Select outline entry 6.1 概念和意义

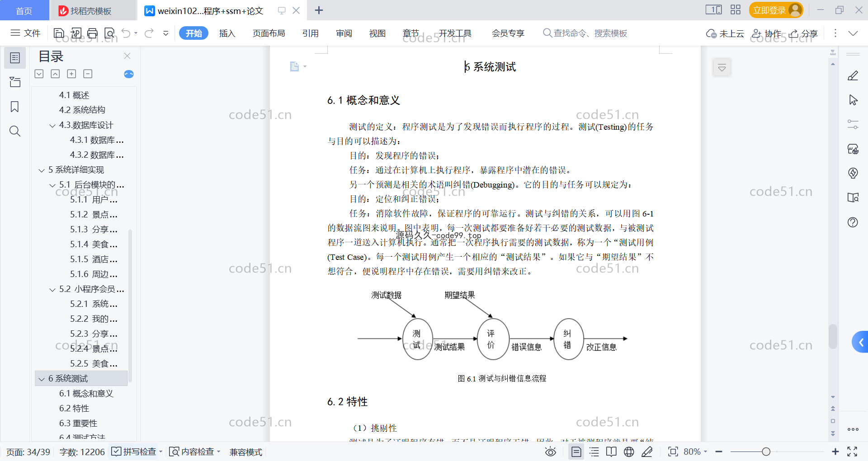(x=86, y=394)
